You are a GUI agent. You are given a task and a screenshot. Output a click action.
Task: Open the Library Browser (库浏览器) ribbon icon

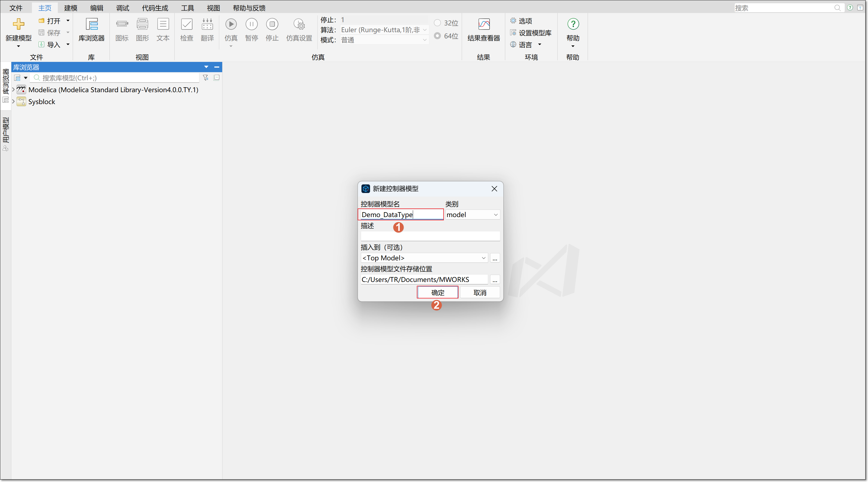tap(91, 24)
